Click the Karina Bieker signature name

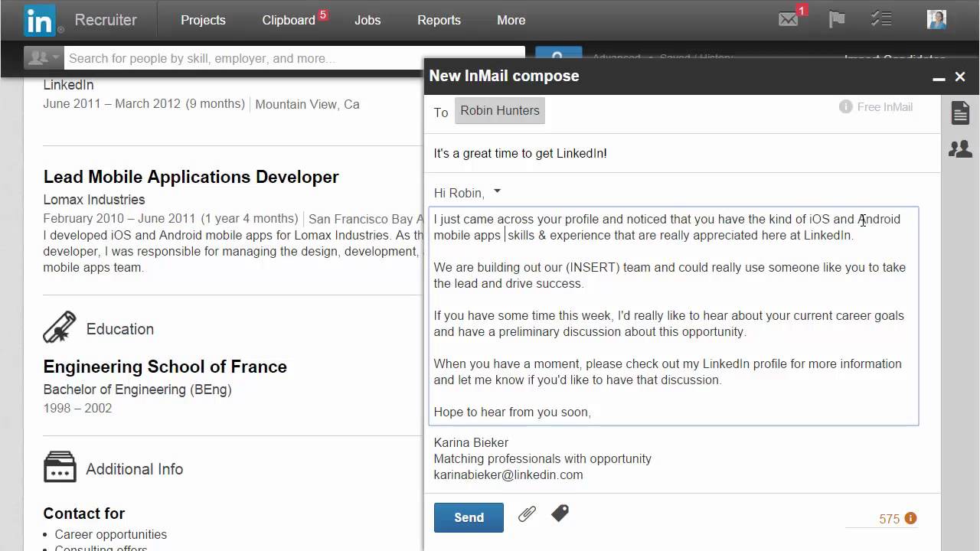coord(471,442)
